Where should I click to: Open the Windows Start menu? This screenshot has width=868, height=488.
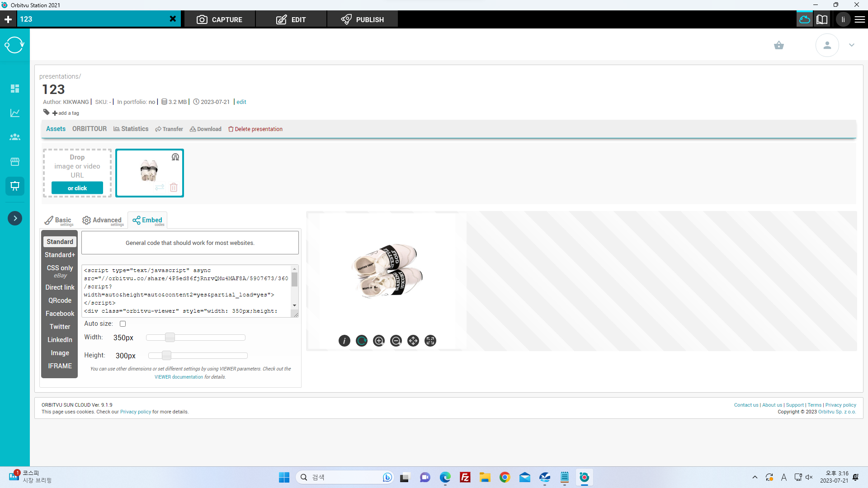[284, 477]
